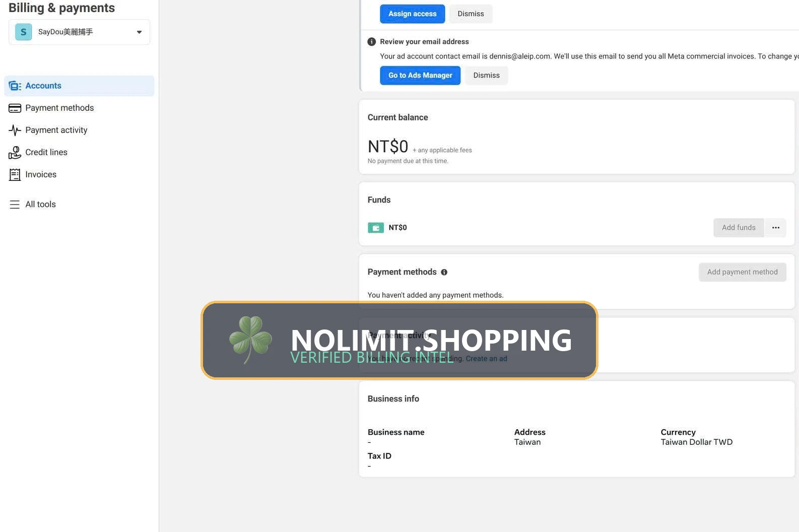The height and width of the screenshot is (532, 799).
Task: Click the Billing & payments page title
Action: 62,8
